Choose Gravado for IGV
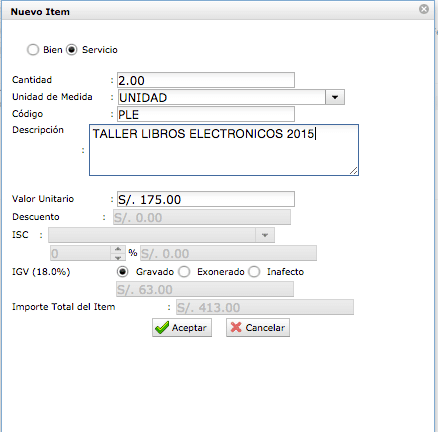 [123, 272]
